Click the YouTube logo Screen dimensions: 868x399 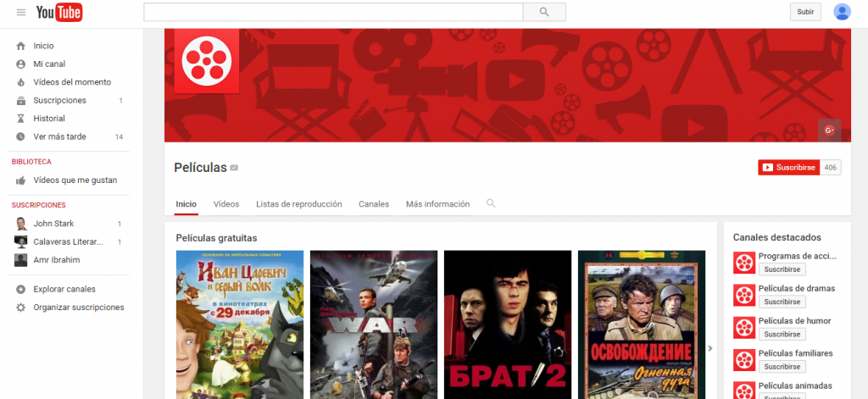59,12
